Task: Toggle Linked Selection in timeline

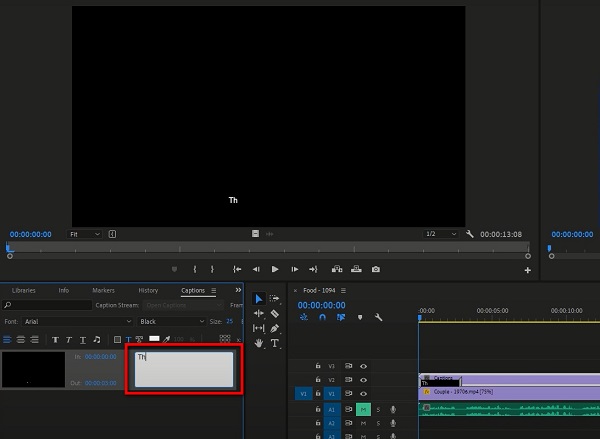Action: [341, 317]
